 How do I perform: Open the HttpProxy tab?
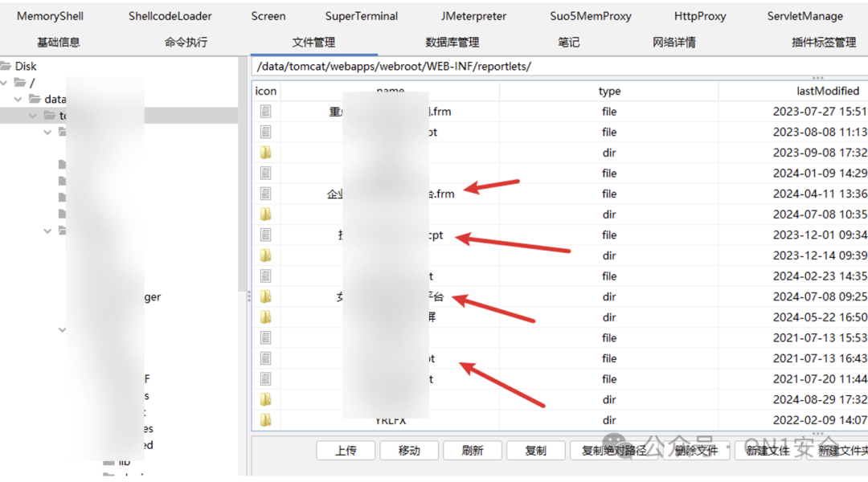point(700,16)
